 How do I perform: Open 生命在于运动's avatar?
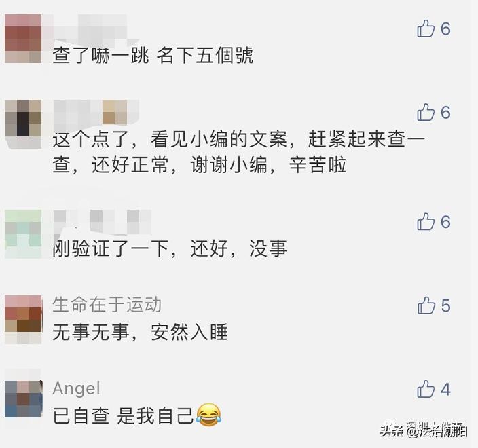(x=23, y=320)
